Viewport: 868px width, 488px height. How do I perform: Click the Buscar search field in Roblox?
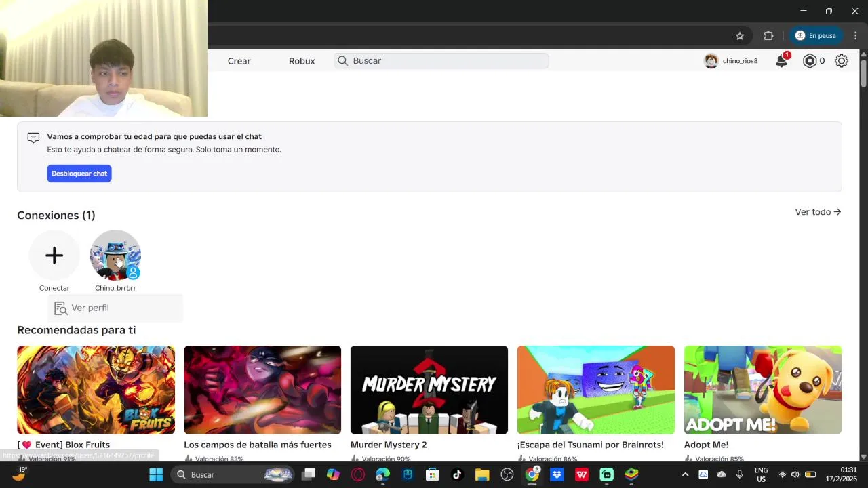441,61
